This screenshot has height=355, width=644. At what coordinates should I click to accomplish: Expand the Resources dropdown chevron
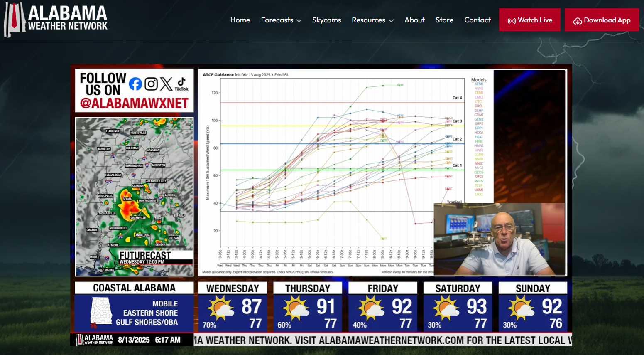[391, 20]
